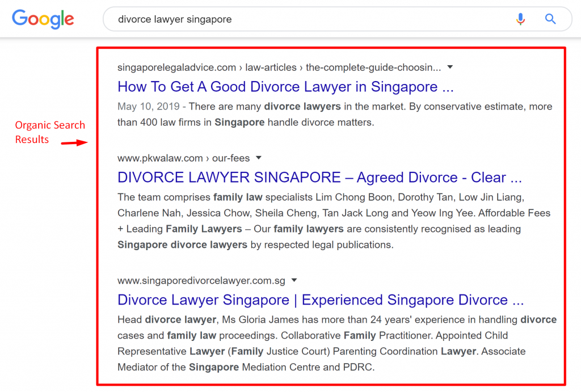The height and width of the screenshot is (392, 581).
Task: Open Divorce Lawyer Singapore | Experienced Singapore Divorce link
Action: pyautogui.click(x=321, y=300)
